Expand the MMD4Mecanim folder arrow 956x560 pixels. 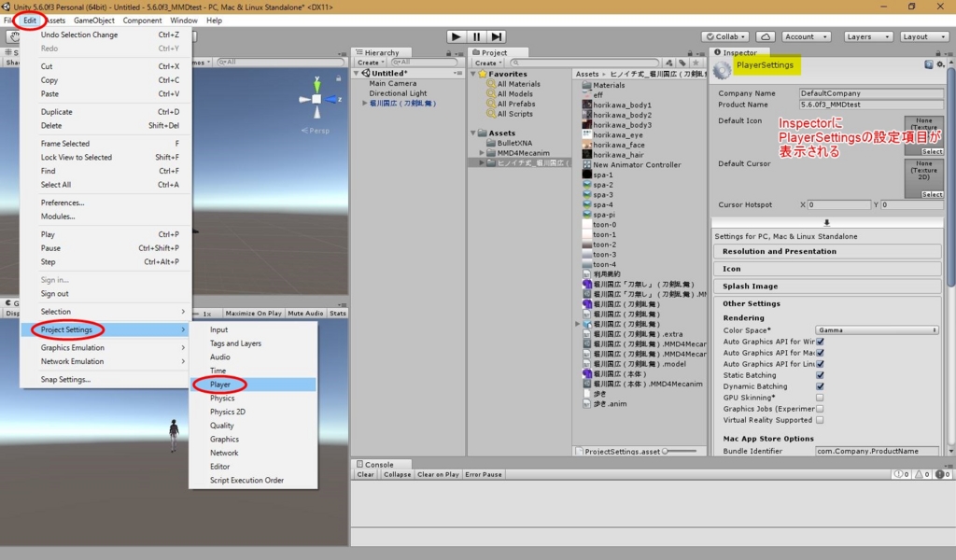click(482, 153)
